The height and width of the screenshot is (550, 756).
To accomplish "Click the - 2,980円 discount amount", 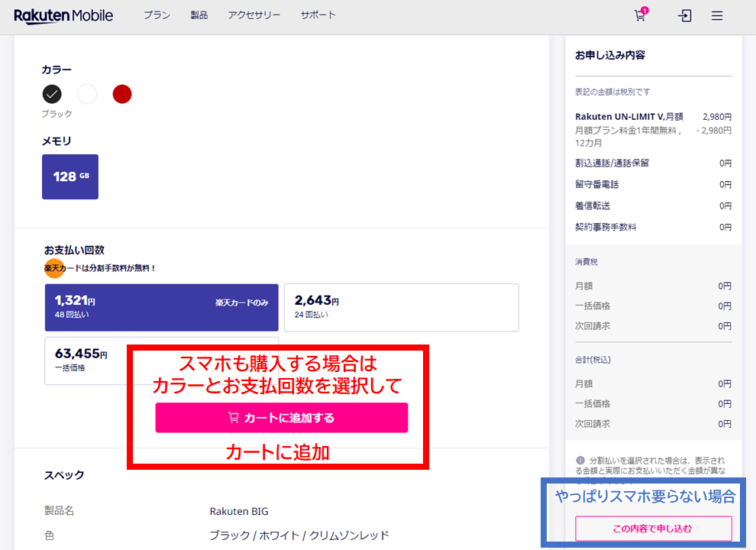I will (713, 131).
